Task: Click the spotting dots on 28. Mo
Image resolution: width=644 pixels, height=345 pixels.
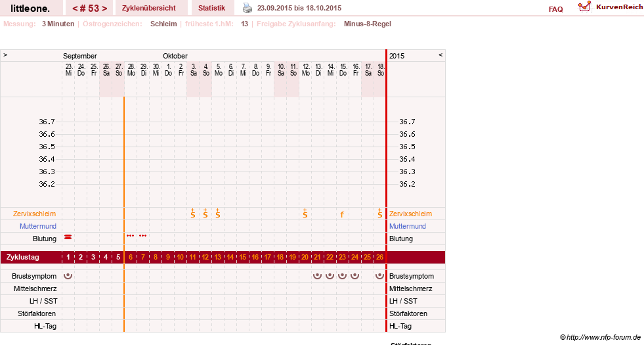Action: tap(131, 236)
